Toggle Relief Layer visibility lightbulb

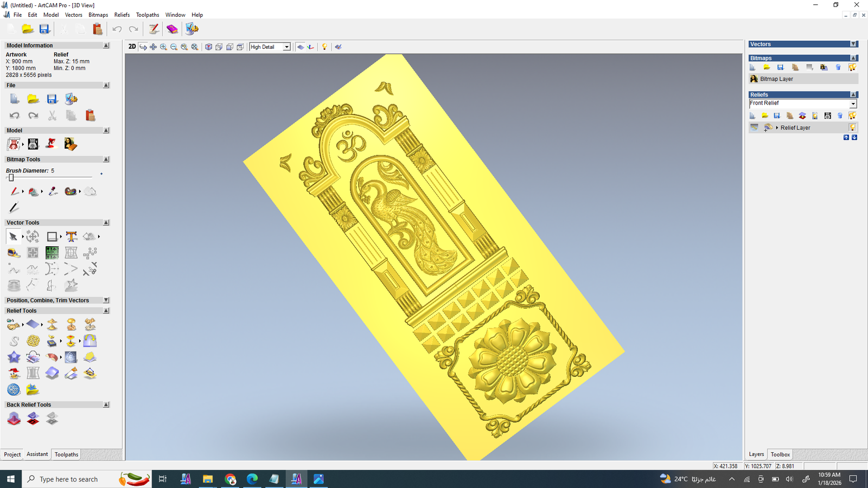(852, 128)
